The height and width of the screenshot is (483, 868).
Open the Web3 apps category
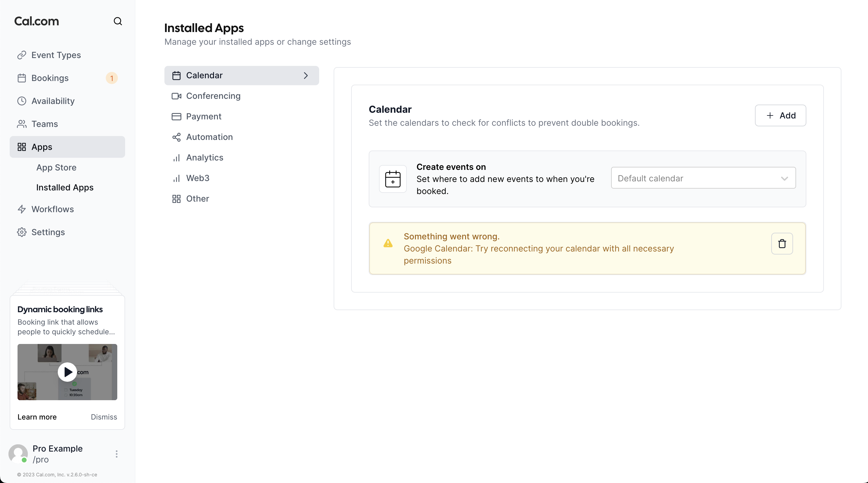pyautogui.click(x=197, y=178)
